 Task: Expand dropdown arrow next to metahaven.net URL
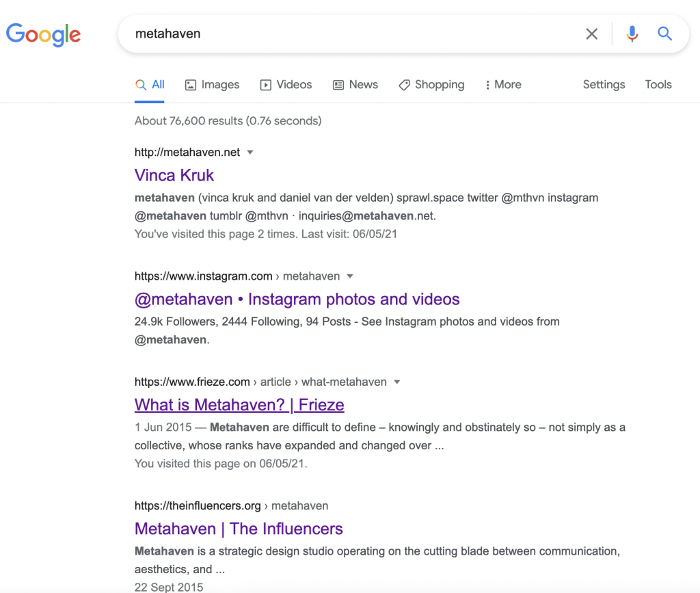[x=250, y=153]
